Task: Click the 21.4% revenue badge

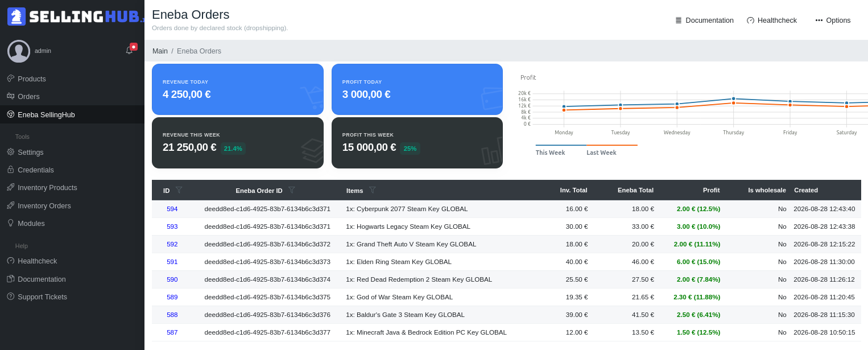Action: [233, 149]
